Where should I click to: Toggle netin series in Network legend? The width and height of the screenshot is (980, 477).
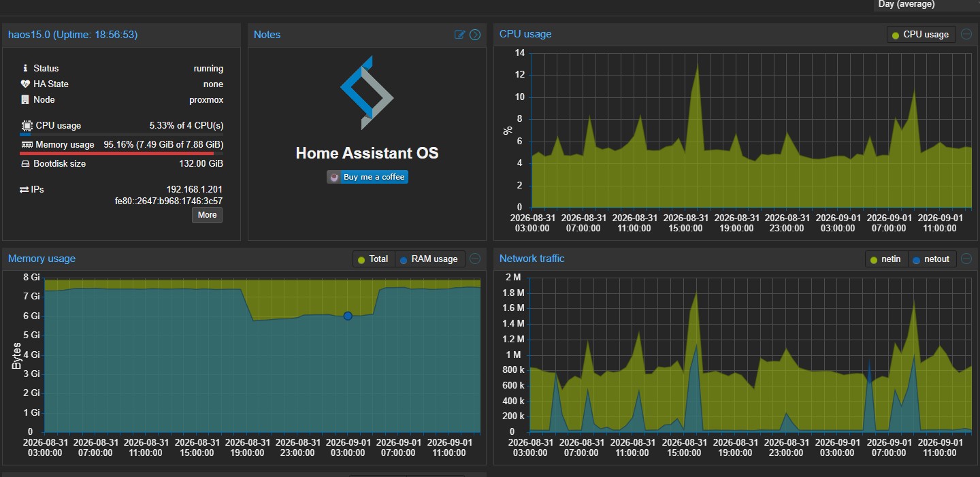(x=886, y=259)
